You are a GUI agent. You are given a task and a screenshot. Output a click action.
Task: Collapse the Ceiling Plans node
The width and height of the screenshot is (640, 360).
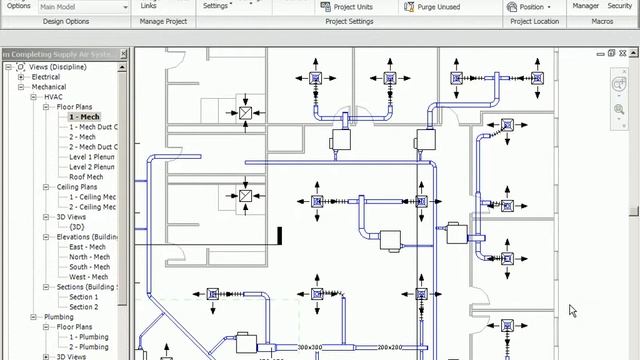tap(46, 187)
